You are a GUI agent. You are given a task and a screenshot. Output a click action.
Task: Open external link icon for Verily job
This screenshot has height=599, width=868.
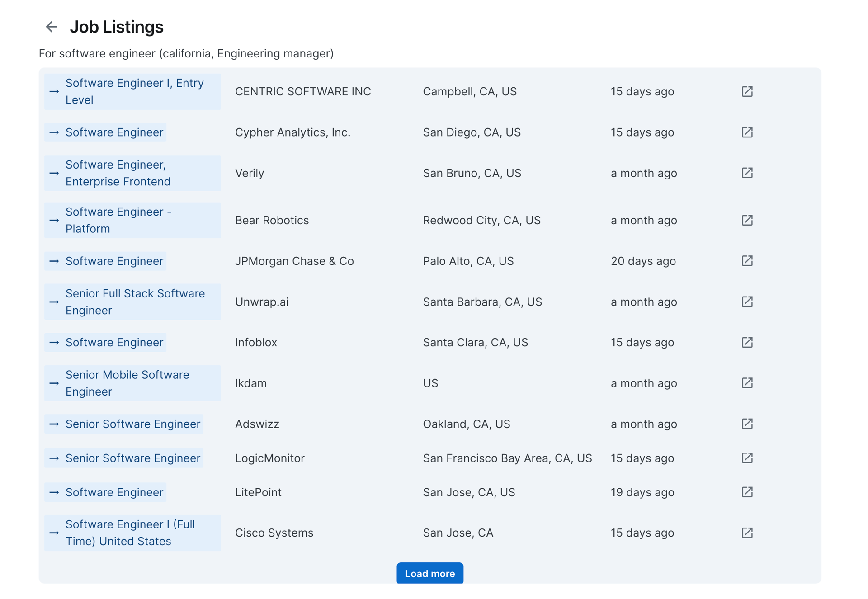coord(747,173)
